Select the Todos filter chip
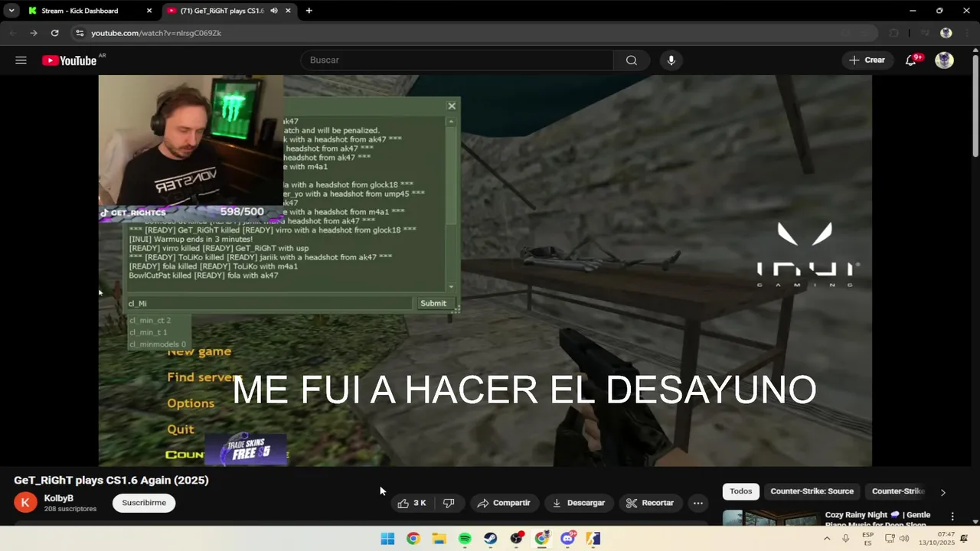980x551 pixels. [740, 491]
